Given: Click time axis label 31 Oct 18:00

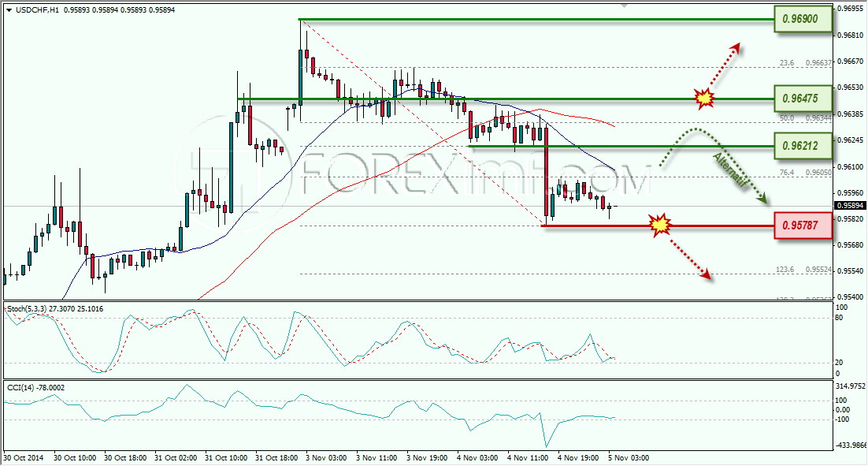Looking at the screenshot, I should click(x=276, y=457).
